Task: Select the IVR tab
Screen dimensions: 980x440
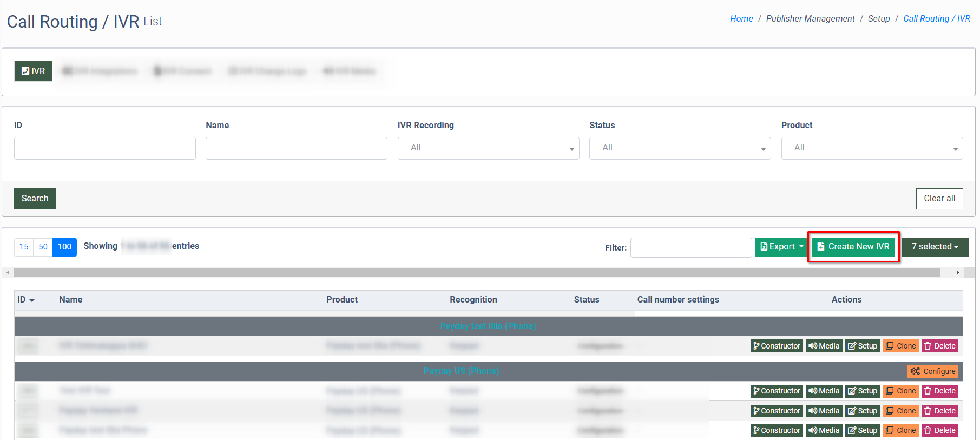Action: pyautogui.click(x=33, y=71)
